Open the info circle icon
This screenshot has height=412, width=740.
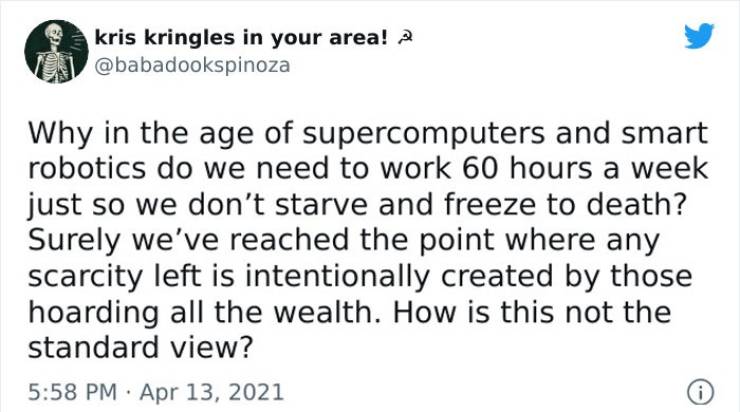click(700, 392)
